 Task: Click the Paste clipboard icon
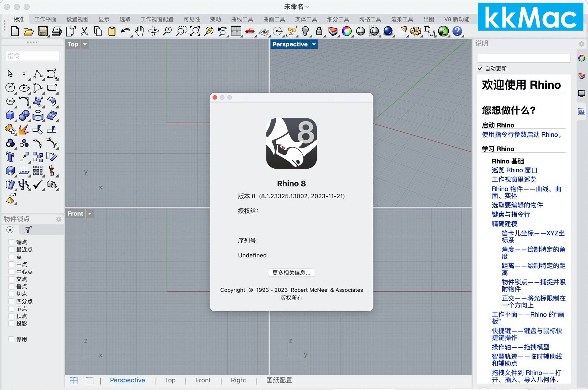click(112, 31)
